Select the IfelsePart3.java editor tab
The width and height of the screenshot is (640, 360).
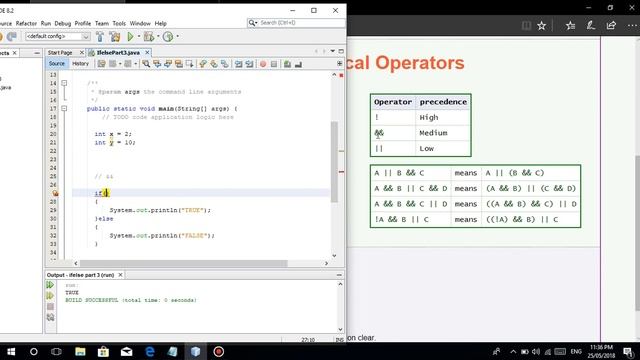click(x=118, y=53)
